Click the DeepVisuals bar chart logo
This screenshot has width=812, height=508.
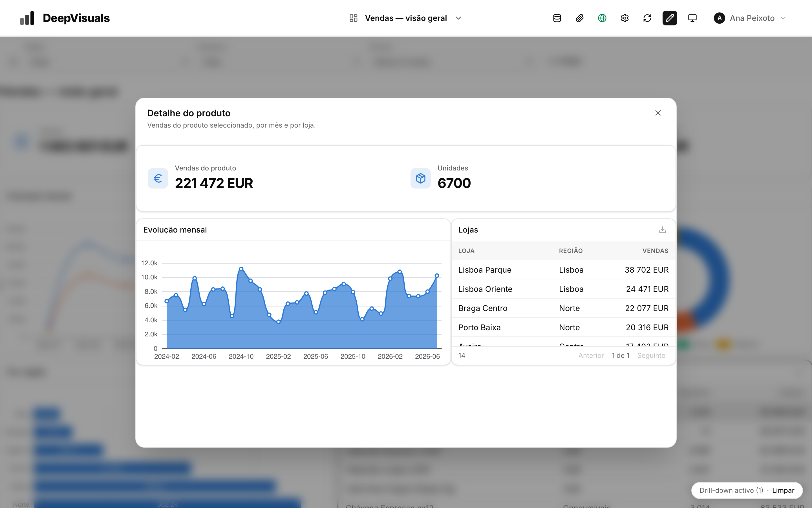coord(27,18)
